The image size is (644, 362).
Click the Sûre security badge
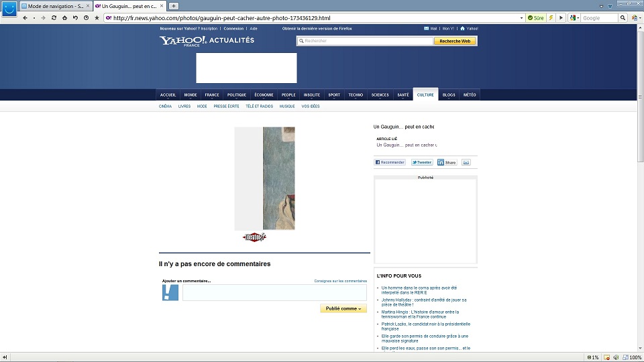point(535,17)
